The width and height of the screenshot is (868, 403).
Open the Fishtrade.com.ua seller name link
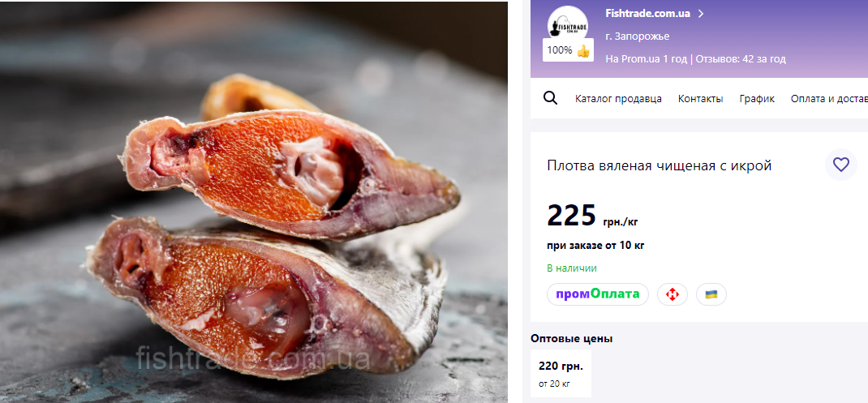(647, 13)
